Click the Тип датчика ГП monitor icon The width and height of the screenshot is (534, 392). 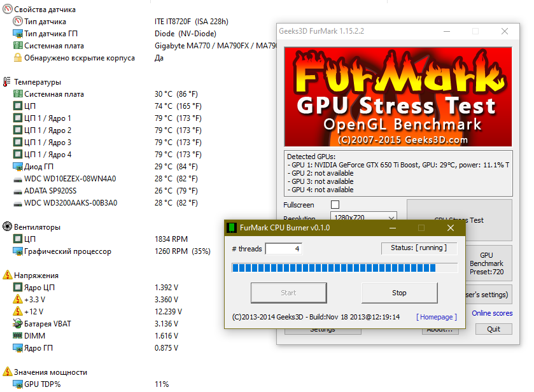(18, 34)
